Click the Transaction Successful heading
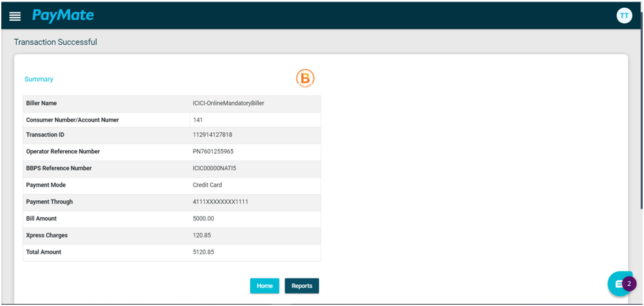This screenshot has height=306, width=644. coord(55,42)
